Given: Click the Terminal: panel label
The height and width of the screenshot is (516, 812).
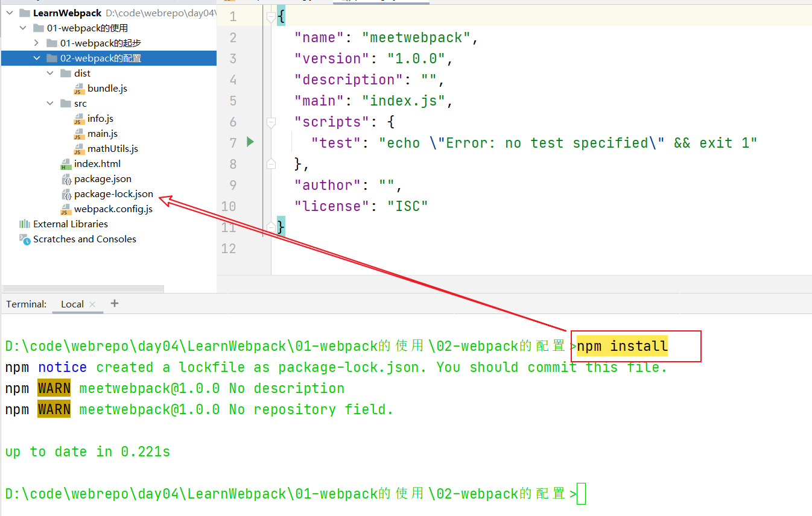Looking at the screenshot, I should (26, 304).
